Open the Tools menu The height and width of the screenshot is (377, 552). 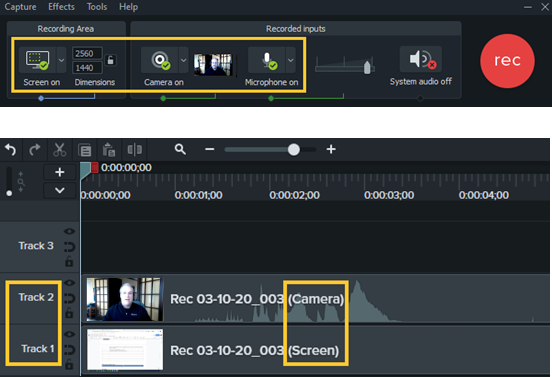97,7
